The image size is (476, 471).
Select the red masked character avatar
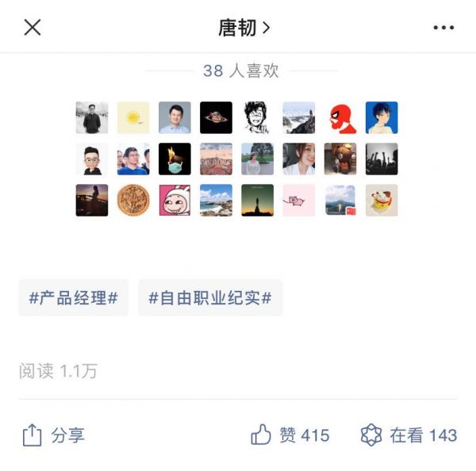coord(340,117)
